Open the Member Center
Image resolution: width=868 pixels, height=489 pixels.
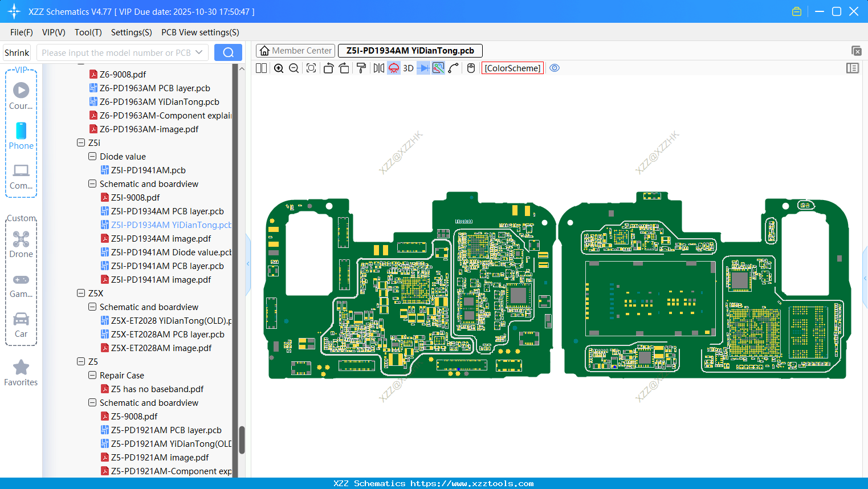[x=295, y=51]
